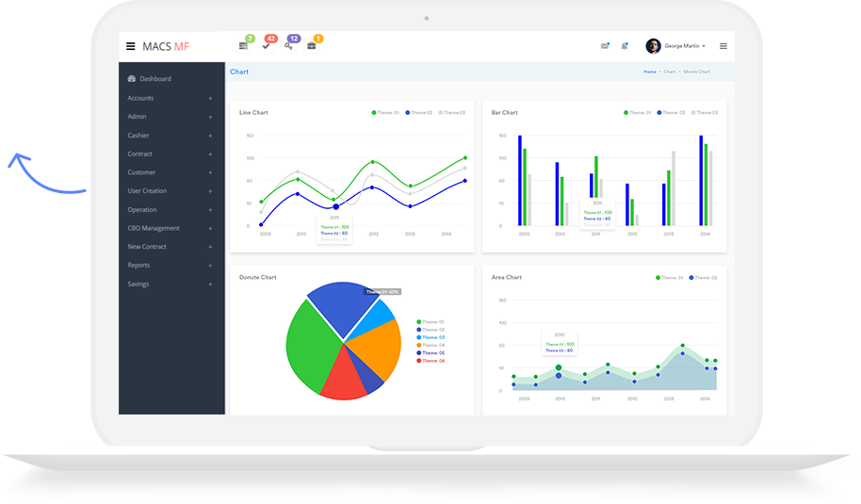Click the hamburger menu icon beside MACS MF

point(131,46)
